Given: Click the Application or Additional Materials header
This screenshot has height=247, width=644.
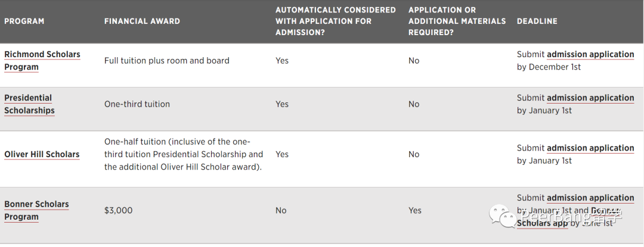Looking at the screenshot, I should (457, 21).
